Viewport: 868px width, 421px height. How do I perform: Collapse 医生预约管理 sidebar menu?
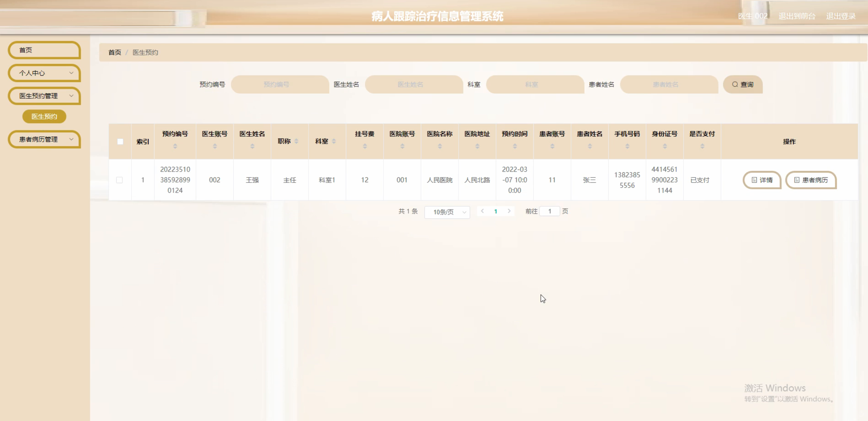click(44, 96)
